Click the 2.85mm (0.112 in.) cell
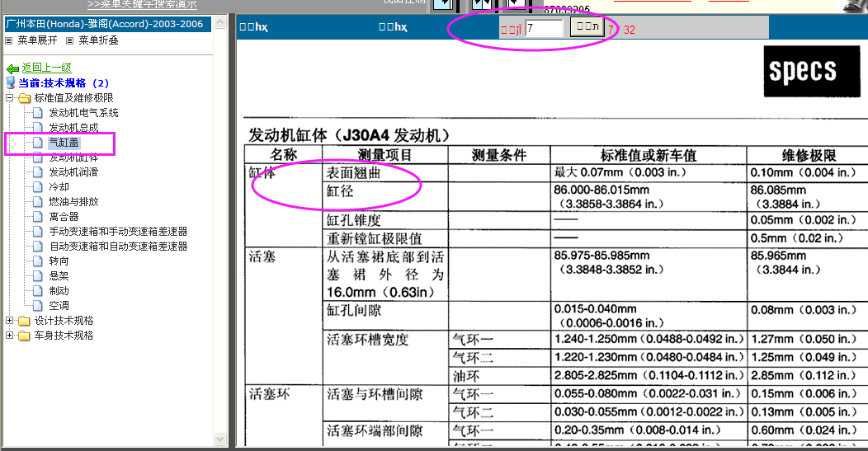The width and height of the screenshot is (868, 451). (x=809, y=376)
